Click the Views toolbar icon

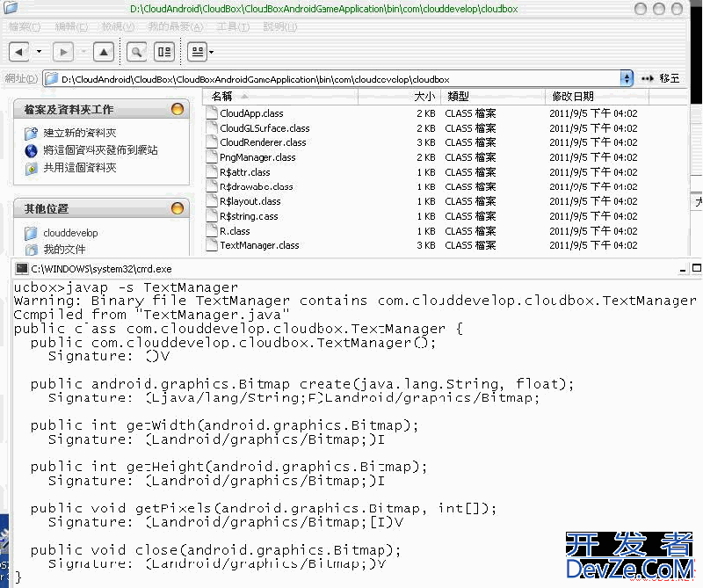tap(197, 52)
